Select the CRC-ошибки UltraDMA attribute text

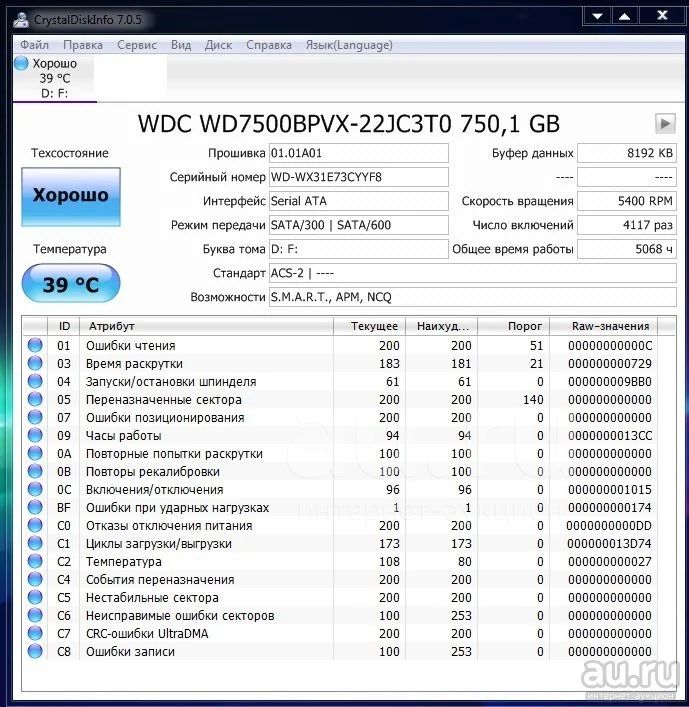pyautogui.click(x=147, y=634)
